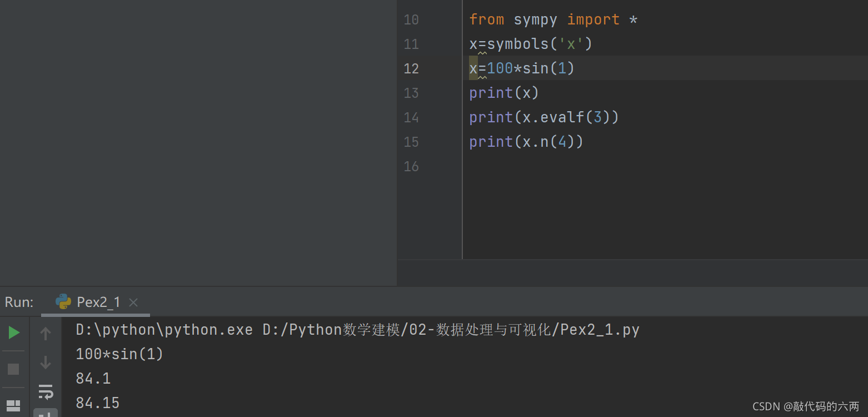Click the Run: tool window label
This screenshot has height=417, width=868.
[18, 302]
